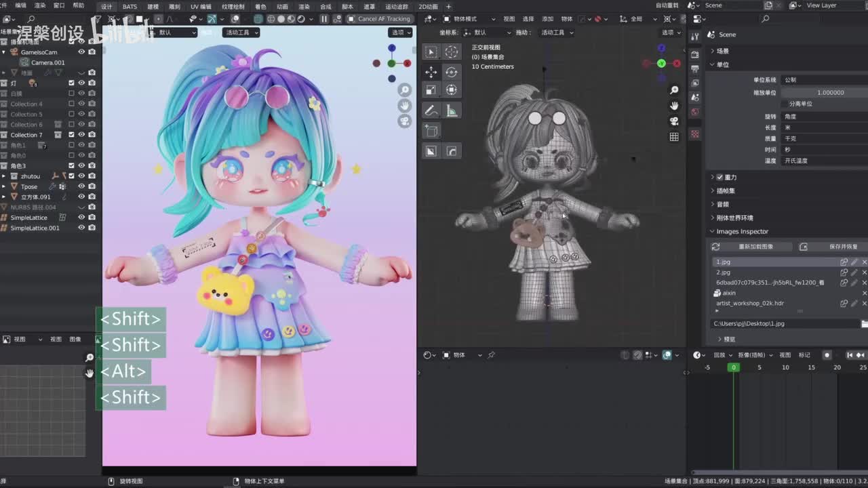The width and height of the screenshot is (868, 488).
Task: Click the 重新加载图像 reload images button
Action: pos(751,247)
